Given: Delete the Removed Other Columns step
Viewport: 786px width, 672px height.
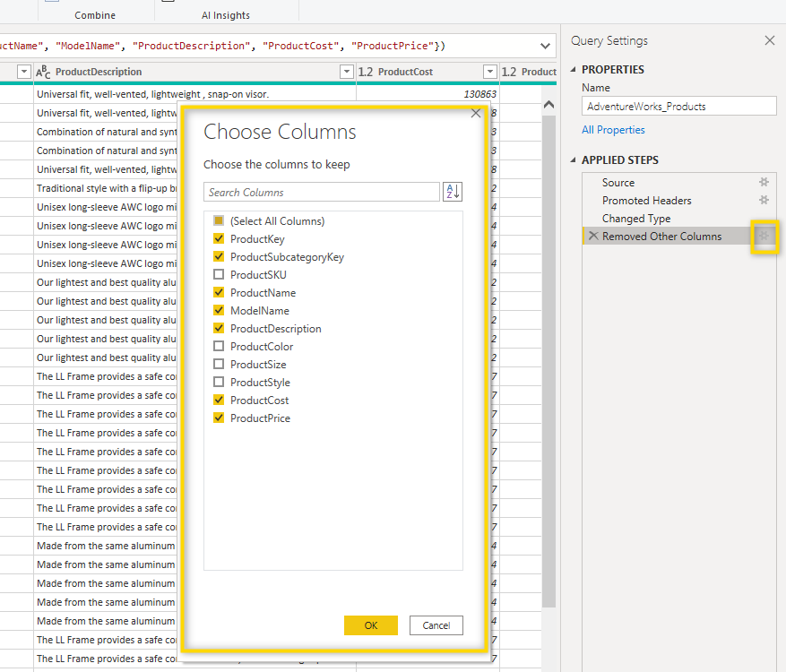Looking at the screenshot, I should point(593,236).
